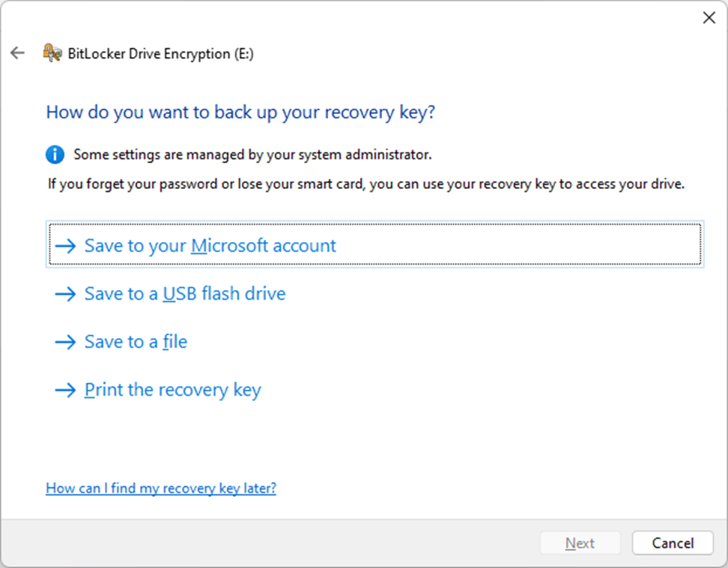Open "How can I find my recovery key later?"
This screenshot has height=568, width=728.
pyautogui.click(x=161, y=489)
